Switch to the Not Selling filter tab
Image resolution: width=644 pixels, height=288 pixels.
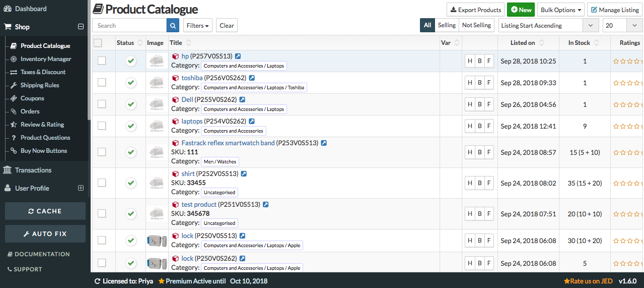click(476, 25)
